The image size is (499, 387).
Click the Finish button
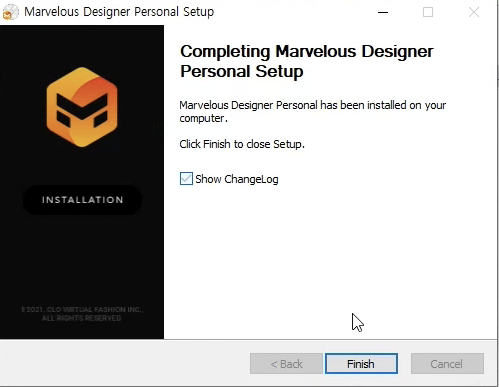coord(361,363)
